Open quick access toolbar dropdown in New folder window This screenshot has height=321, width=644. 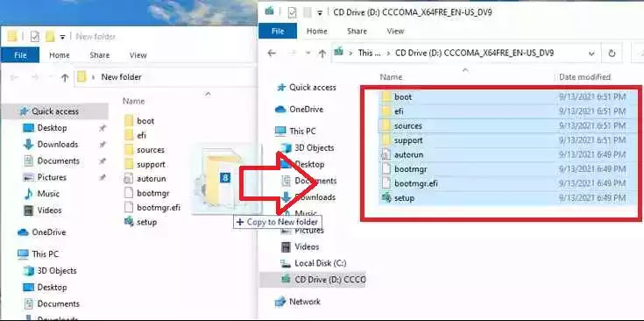[62, 37]
